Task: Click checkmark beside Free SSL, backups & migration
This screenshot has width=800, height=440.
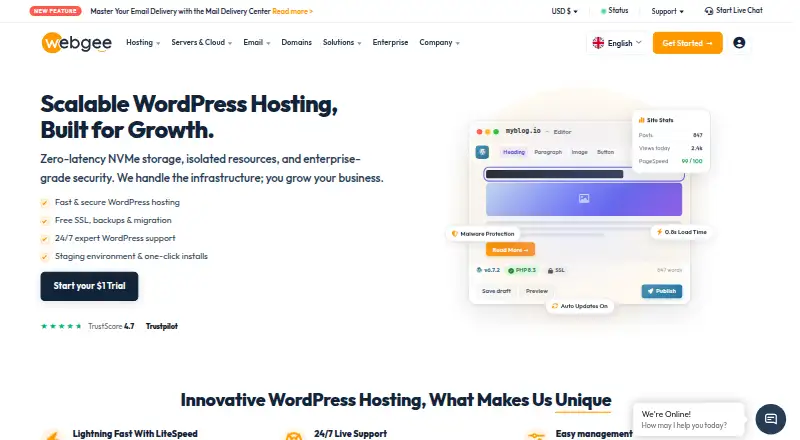Action: coord(44,221)
